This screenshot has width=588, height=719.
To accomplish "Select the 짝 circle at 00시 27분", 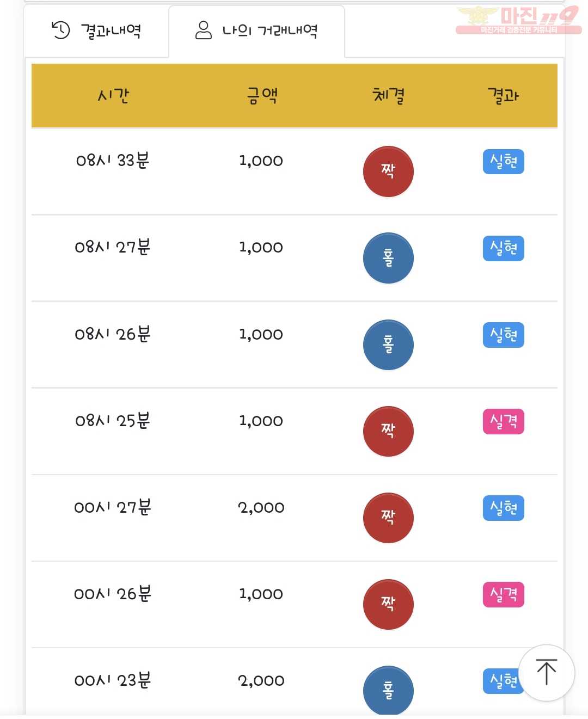I will [388, 518].
